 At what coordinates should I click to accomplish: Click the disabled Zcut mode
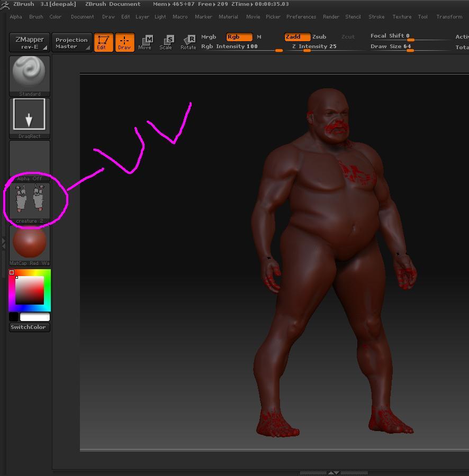click(x=348, y=36)
